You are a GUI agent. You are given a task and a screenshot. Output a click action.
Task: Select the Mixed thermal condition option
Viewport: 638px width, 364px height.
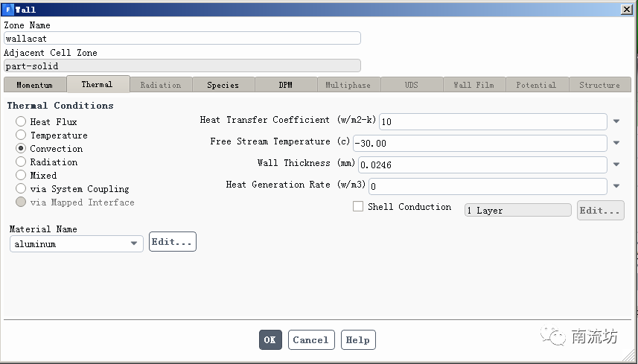pos(21,176)
